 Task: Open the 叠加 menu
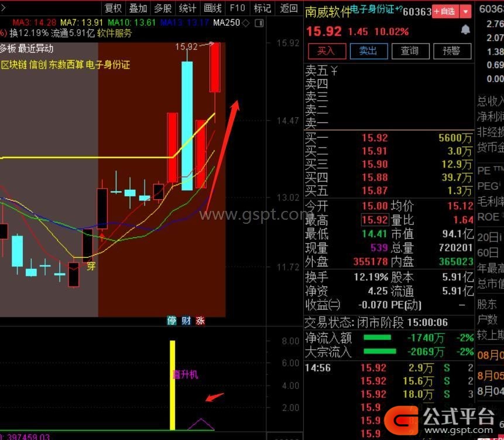(138, 8)
